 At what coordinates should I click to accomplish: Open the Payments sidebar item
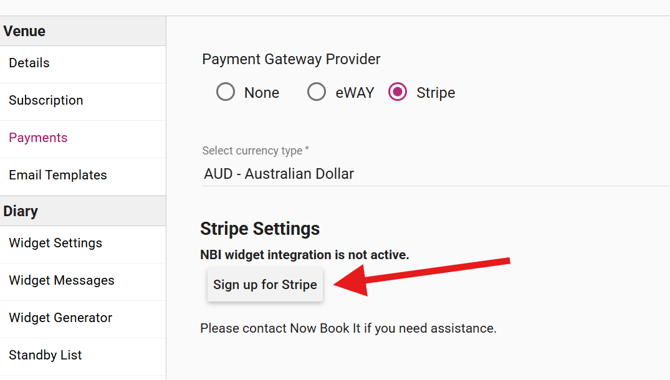[83, 138]
